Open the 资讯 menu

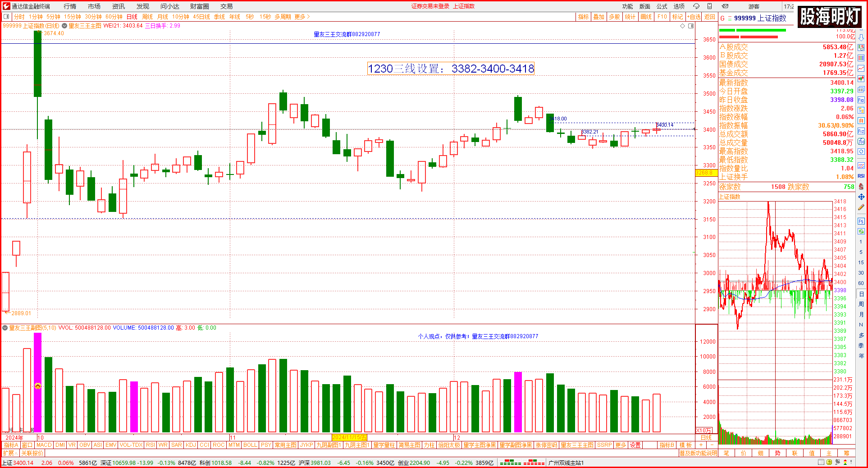[118, 6]
